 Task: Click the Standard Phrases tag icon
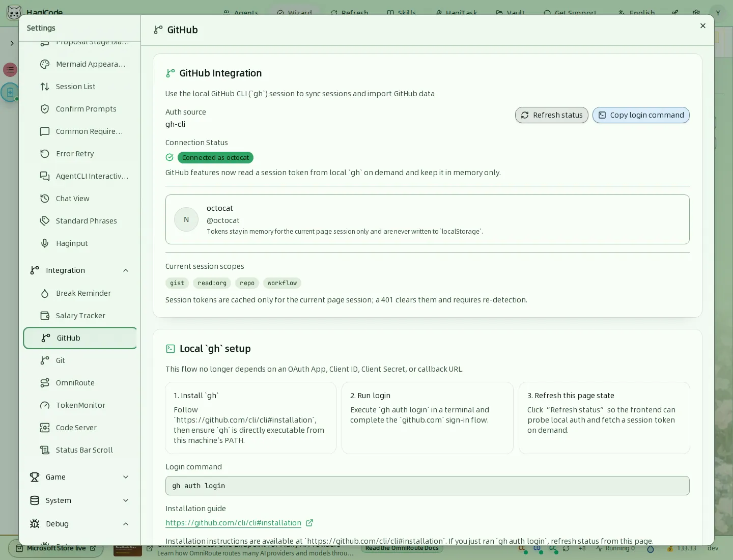(45, 221)
